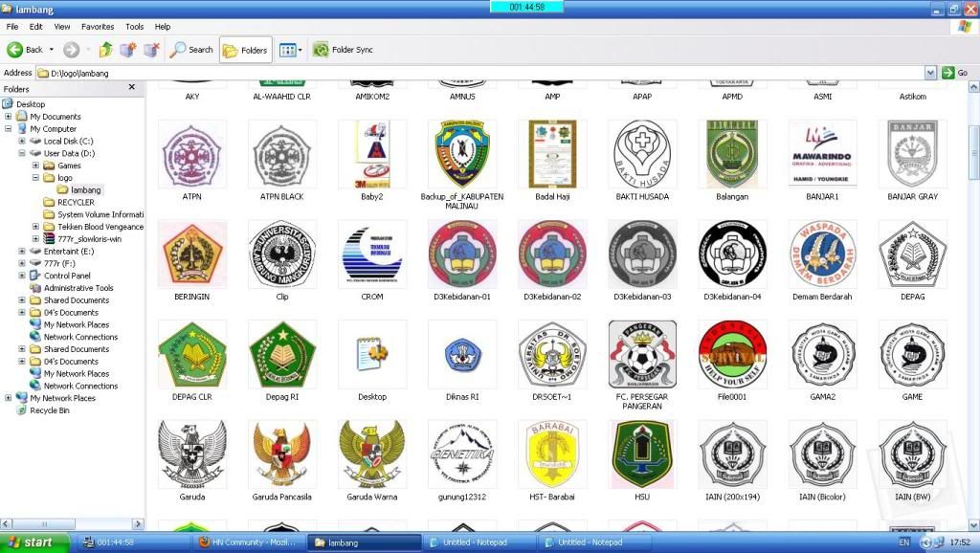Screen dimensions: 980x553
Task: Select Entertaint (E:) drive
Action: [69, 252]
